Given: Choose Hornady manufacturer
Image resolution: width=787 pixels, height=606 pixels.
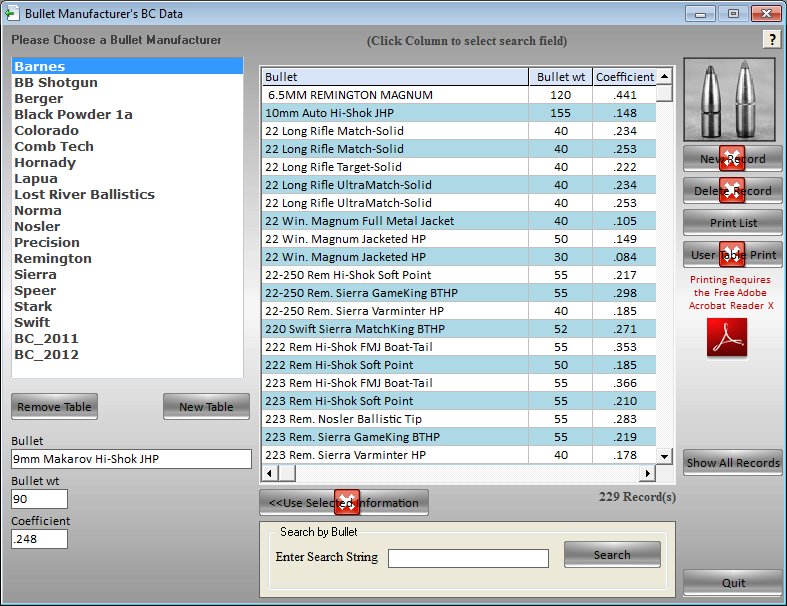Looking at the screenshot, I should point(127,163).
